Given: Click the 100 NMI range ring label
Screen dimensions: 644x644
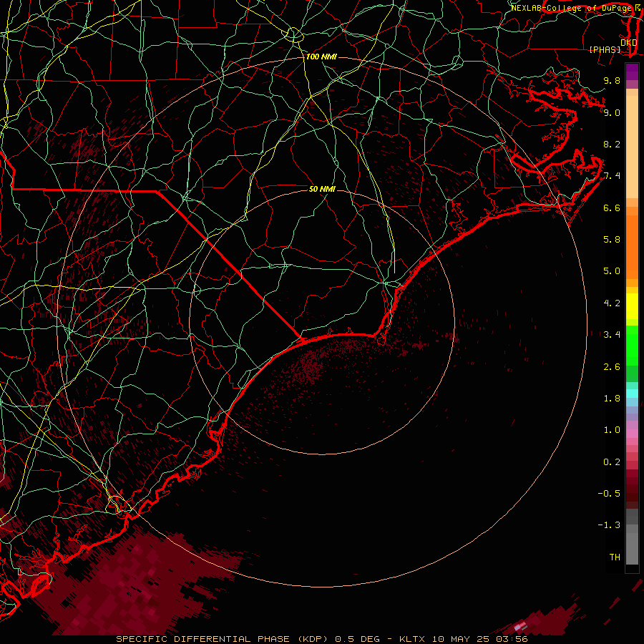Looking at the screenshot, I should point(321,57).
